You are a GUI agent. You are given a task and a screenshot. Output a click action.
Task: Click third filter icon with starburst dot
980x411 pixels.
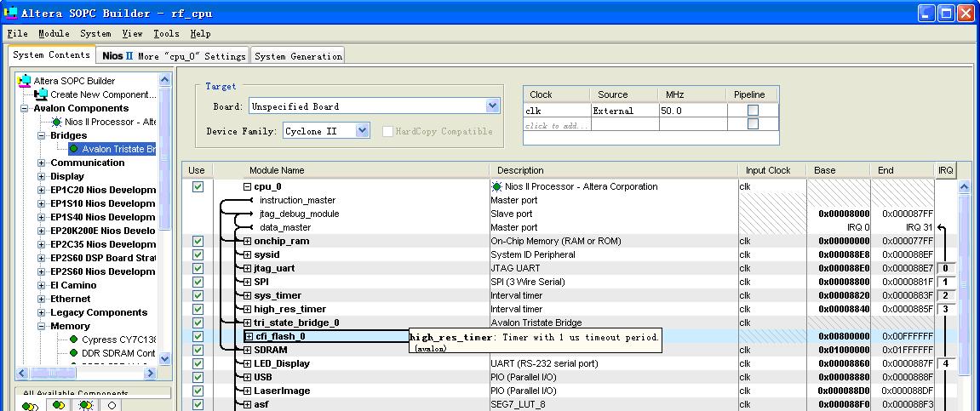[x=86, y=405]
